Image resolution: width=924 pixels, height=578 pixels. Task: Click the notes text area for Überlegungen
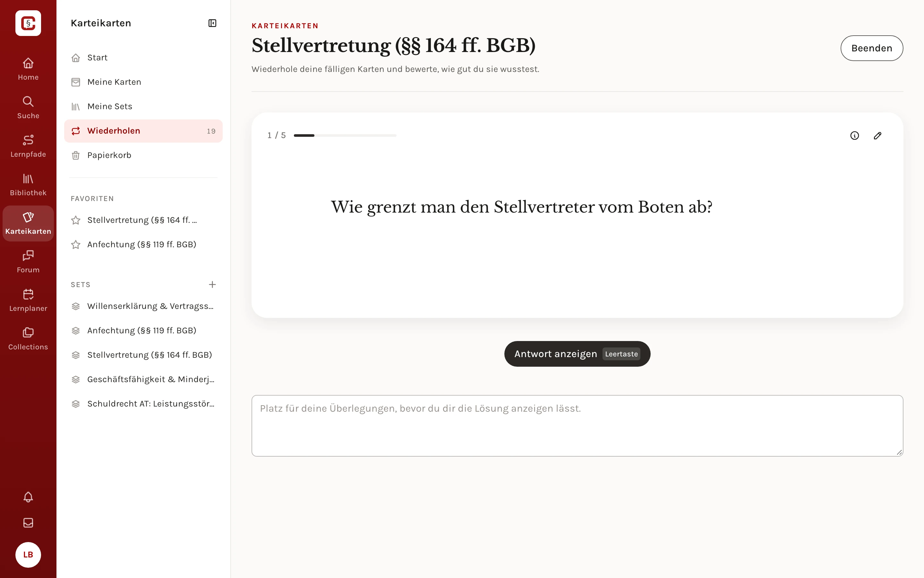click(x=577, y=426)
